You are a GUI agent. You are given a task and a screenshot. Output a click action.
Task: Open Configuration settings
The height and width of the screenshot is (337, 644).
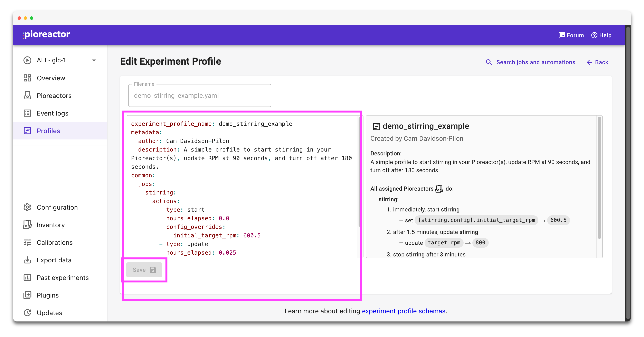57,207
